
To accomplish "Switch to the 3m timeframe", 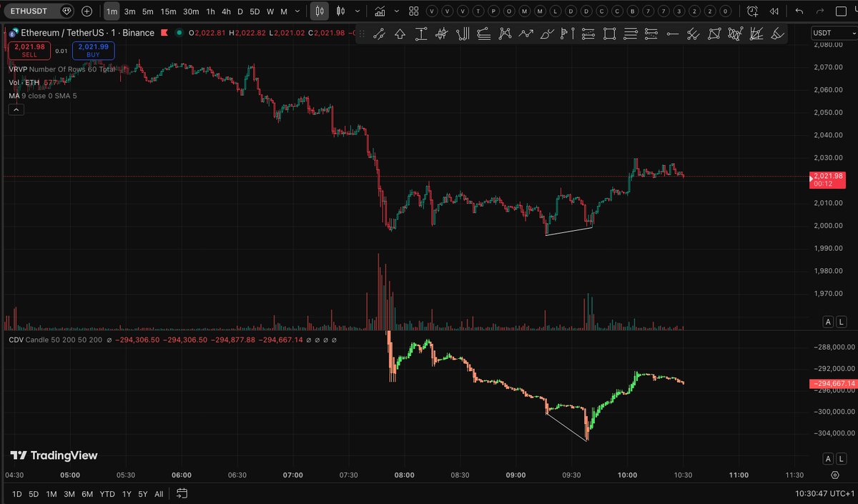I will (129, 11).
